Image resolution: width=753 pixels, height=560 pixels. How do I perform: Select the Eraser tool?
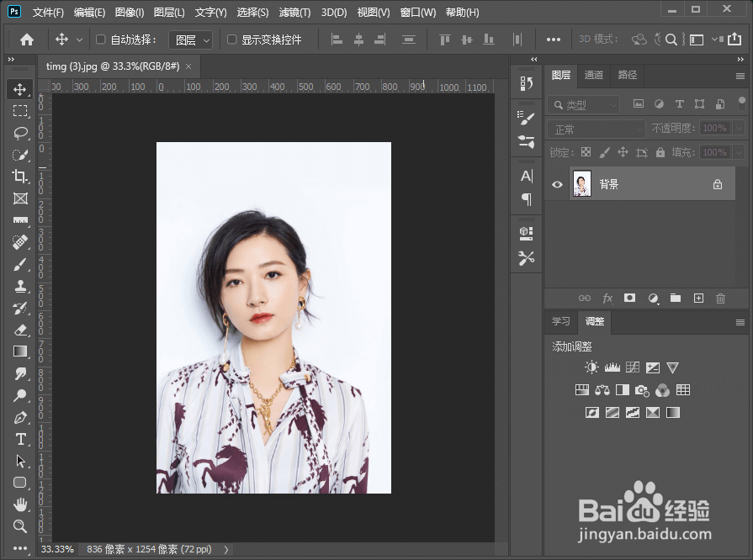(19, 330)
